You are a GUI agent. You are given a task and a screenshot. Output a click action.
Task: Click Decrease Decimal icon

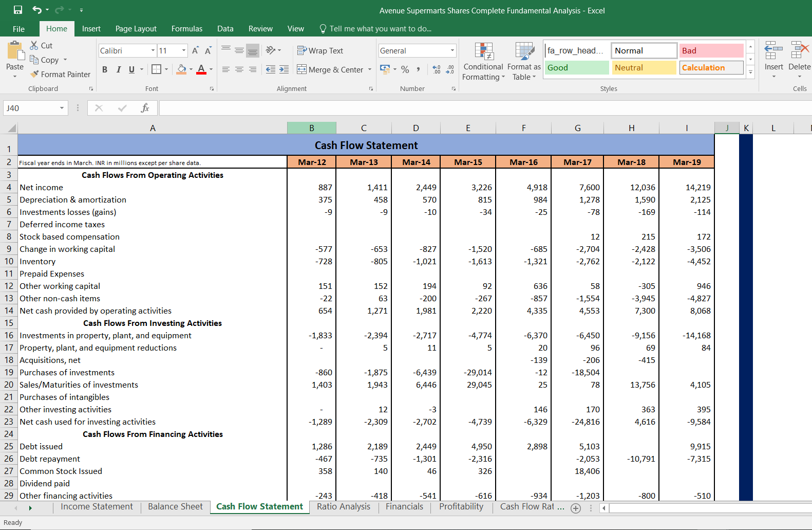click(x=450, y=69)
